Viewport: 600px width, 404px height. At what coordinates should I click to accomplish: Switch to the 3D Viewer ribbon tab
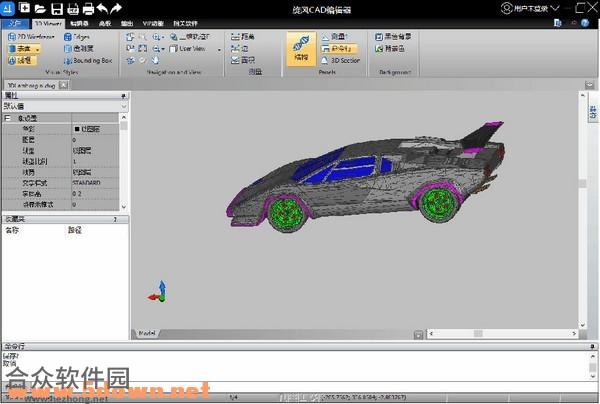pos(48,23)
